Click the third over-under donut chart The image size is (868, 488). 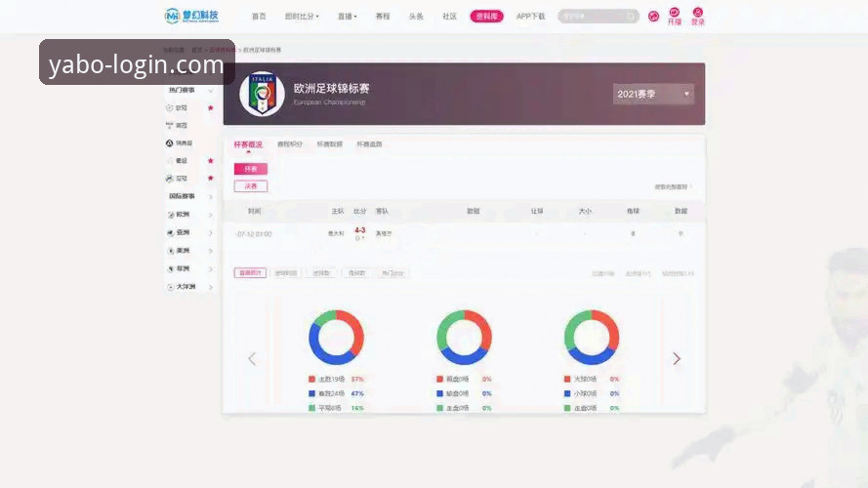592,338
